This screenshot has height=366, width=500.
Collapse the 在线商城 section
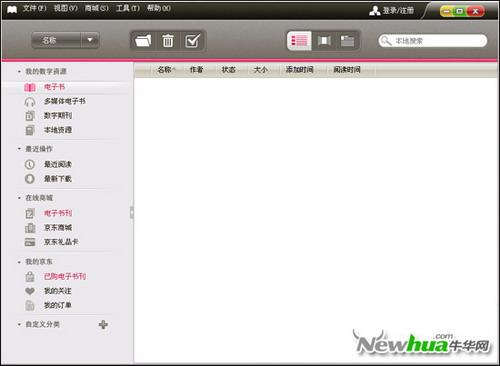click(x=19, y=198)
